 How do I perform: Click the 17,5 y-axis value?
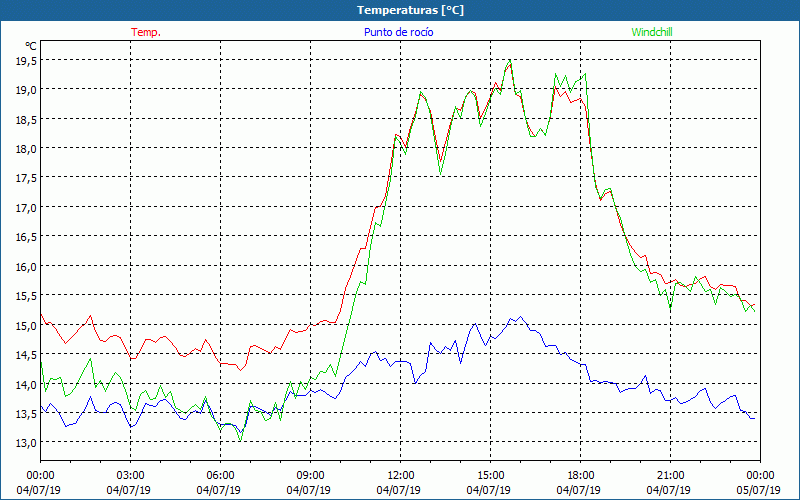click(x=26, y=179)
